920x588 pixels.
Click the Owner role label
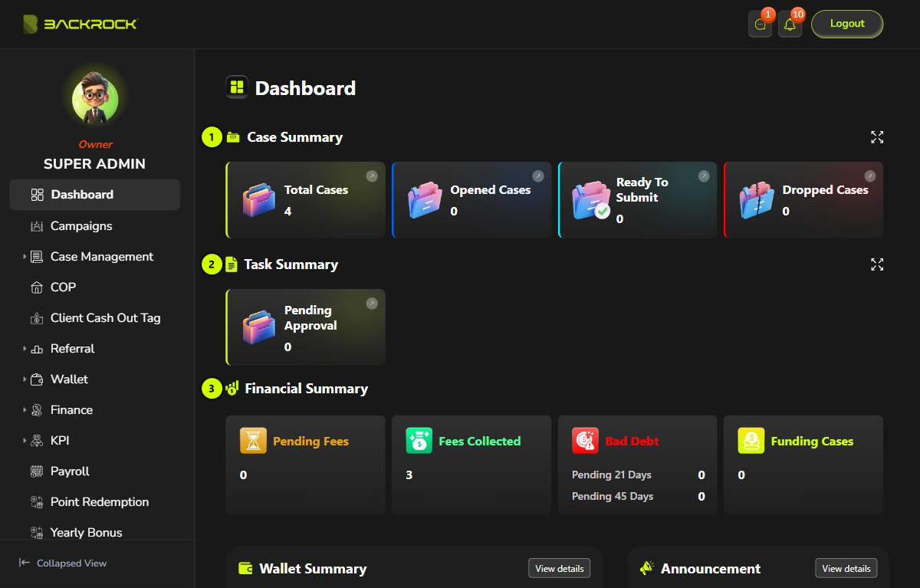click(x=95, y=144)
